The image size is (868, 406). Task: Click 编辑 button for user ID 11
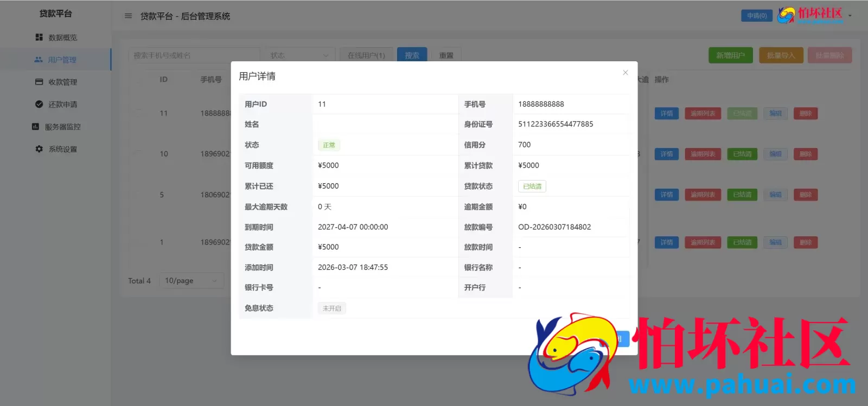(x=775, y=113)
